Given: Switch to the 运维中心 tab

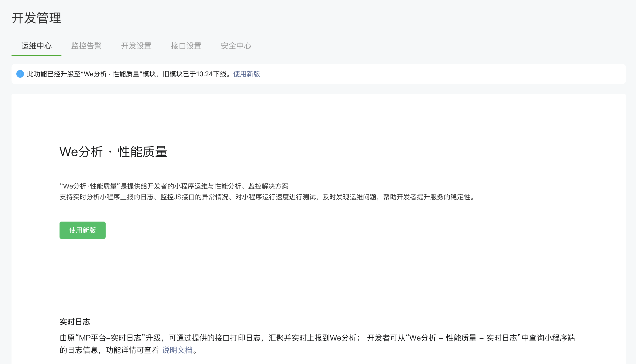Looking at the screenshot, I should [36, 46].
